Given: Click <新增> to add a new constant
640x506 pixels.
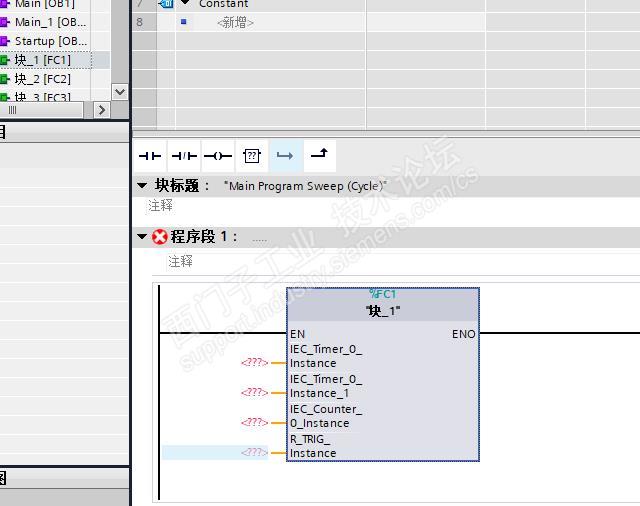Looking at the screenshot, I should 236,22.
